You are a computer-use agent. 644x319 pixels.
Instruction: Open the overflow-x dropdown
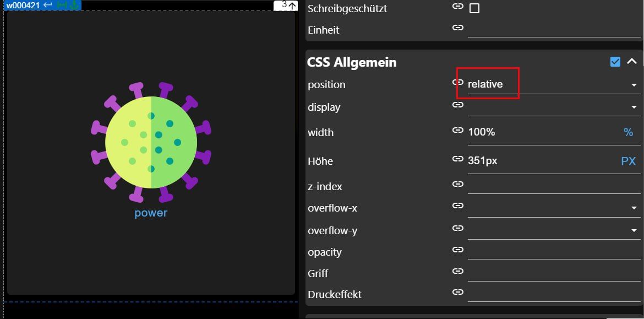(x=554, y=208)
